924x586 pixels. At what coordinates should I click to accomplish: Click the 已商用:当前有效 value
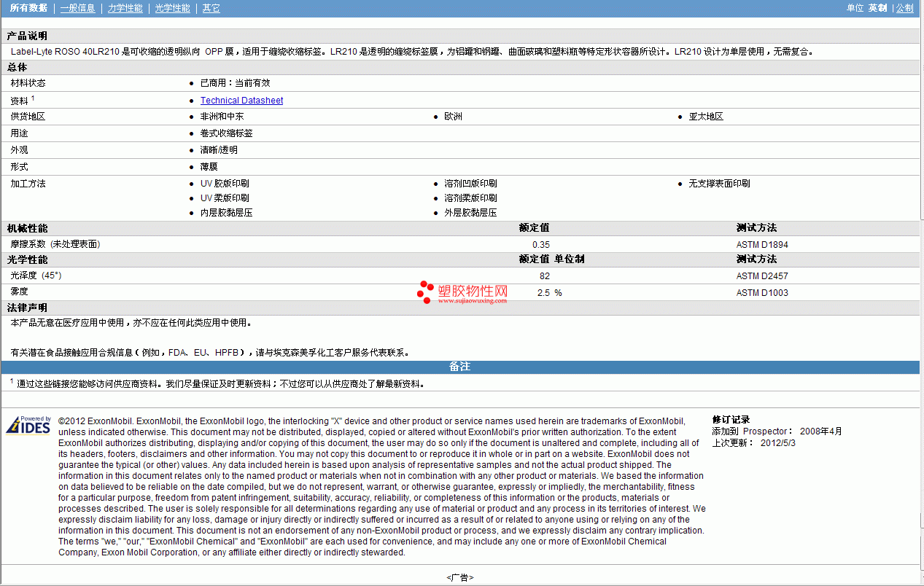click(x=235, y=83)
